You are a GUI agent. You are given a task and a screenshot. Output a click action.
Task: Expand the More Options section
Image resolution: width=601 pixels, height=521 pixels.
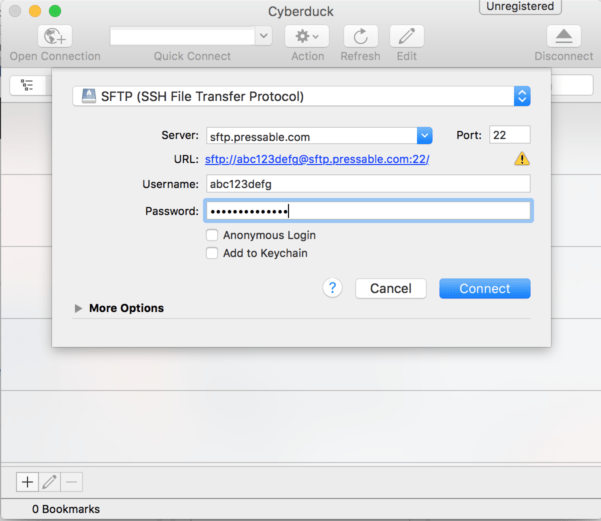point(79,308)
